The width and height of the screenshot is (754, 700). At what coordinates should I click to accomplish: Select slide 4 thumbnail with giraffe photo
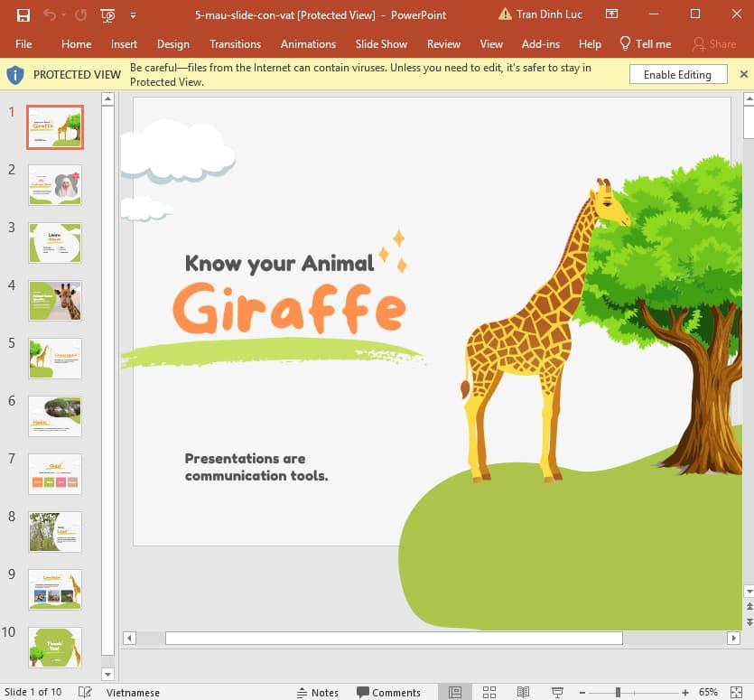(55, 301)
